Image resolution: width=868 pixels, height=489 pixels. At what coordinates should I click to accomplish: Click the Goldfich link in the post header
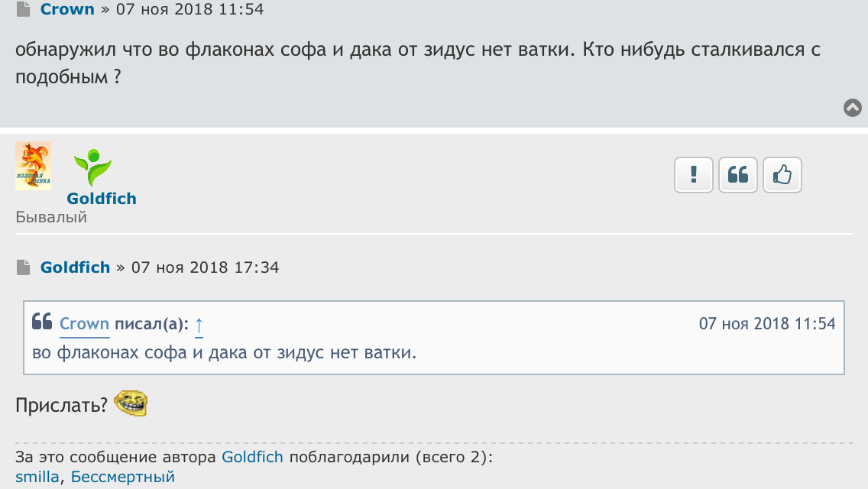coord(75,267)
